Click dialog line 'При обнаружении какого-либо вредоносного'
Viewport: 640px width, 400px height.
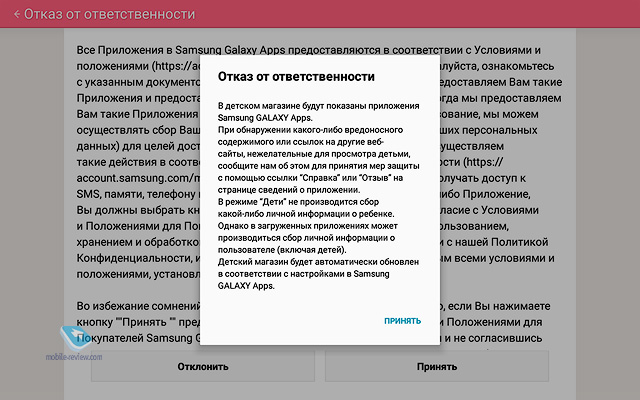pyautogui.click(x=310, y=130)
